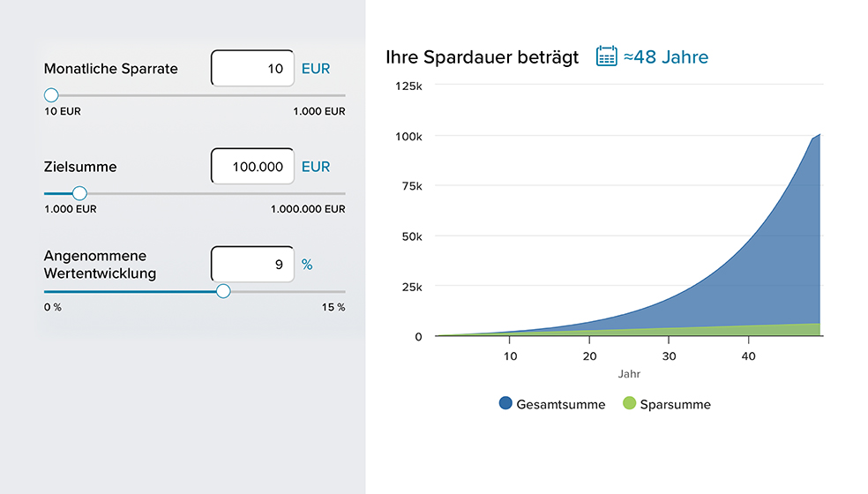Focus the Zielsumme amount input field
The height and width of the screenshot is (494, 868).
(x=253, y=166)
